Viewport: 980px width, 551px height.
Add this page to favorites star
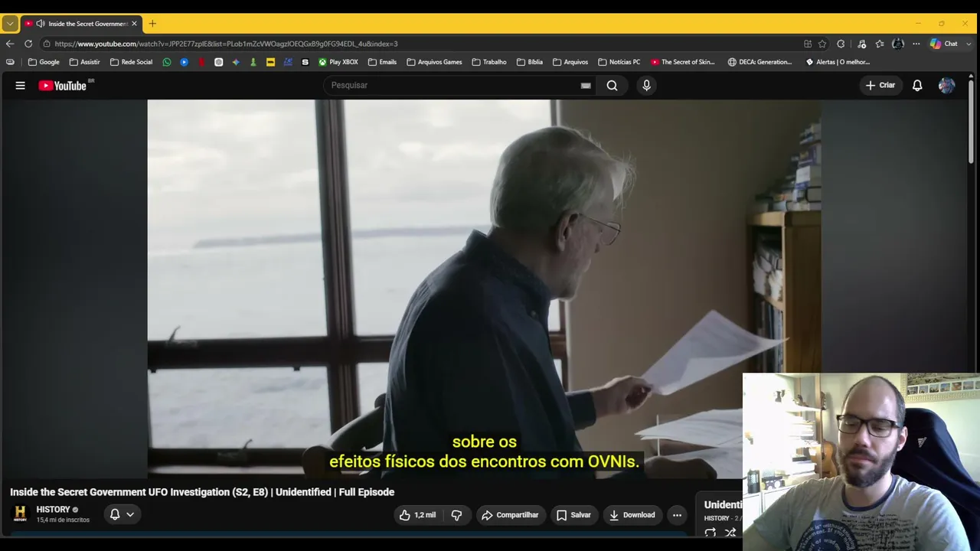[x=822, y=44]
